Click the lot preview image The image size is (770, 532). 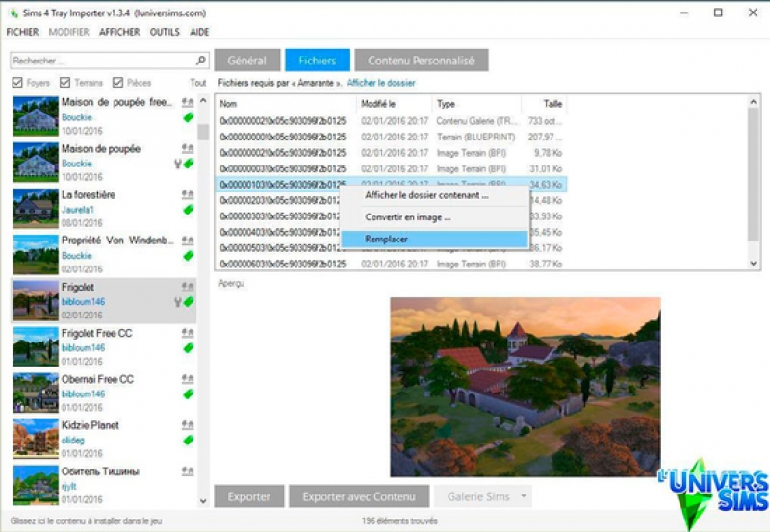(526, 387)
